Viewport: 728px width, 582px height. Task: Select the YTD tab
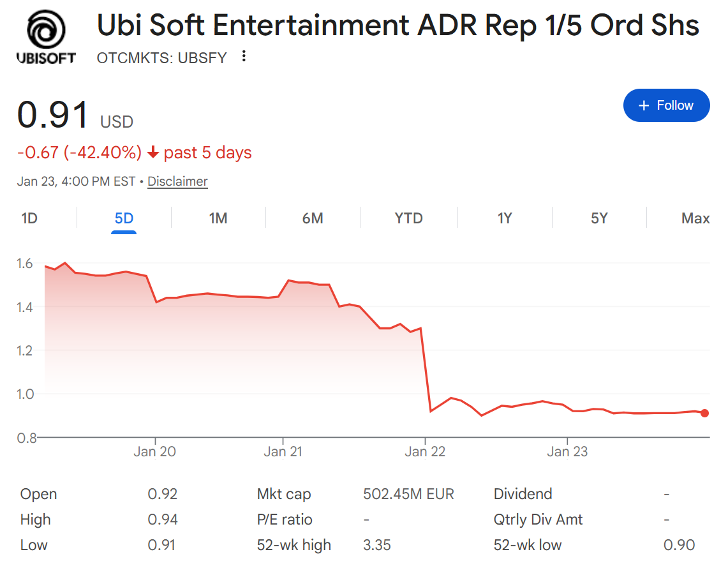tap(408, 218)
